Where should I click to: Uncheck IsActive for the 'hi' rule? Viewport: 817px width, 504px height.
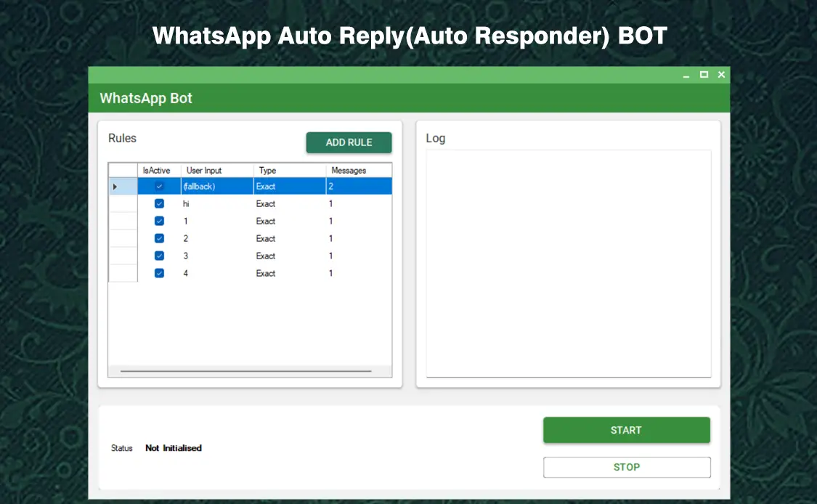(159, 204)
